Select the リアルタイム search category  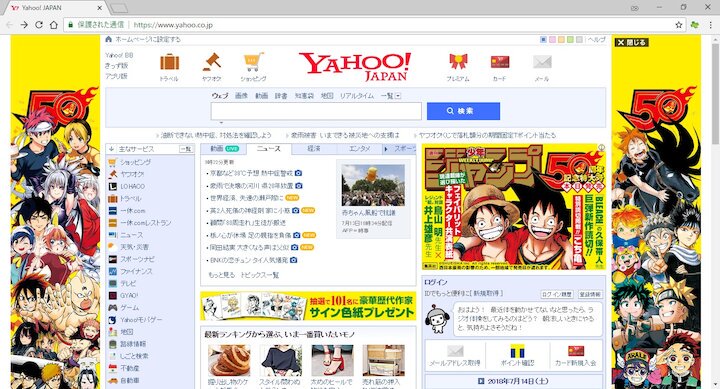coord(357,96)
